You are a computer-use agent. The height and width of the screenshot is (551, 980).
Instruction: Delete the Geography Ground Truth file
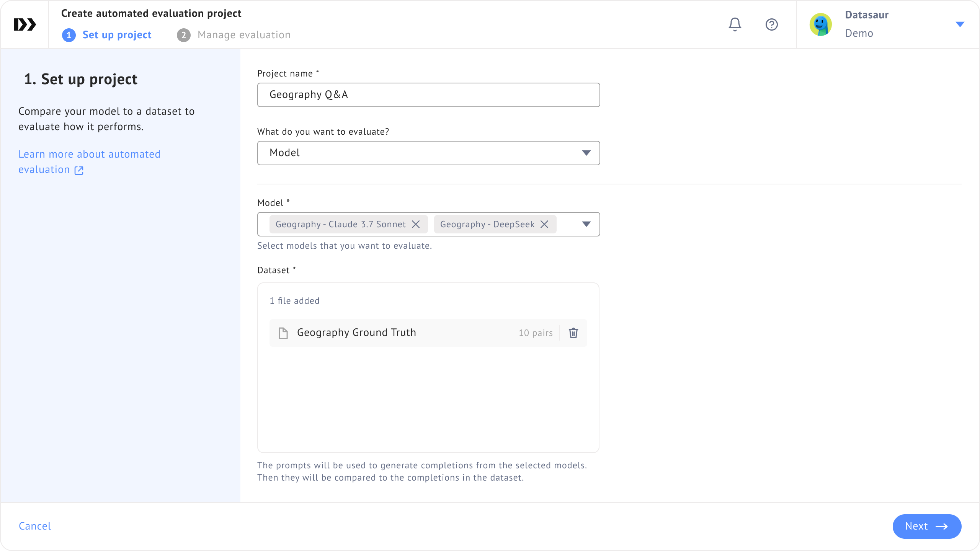[x=573, y=333]
